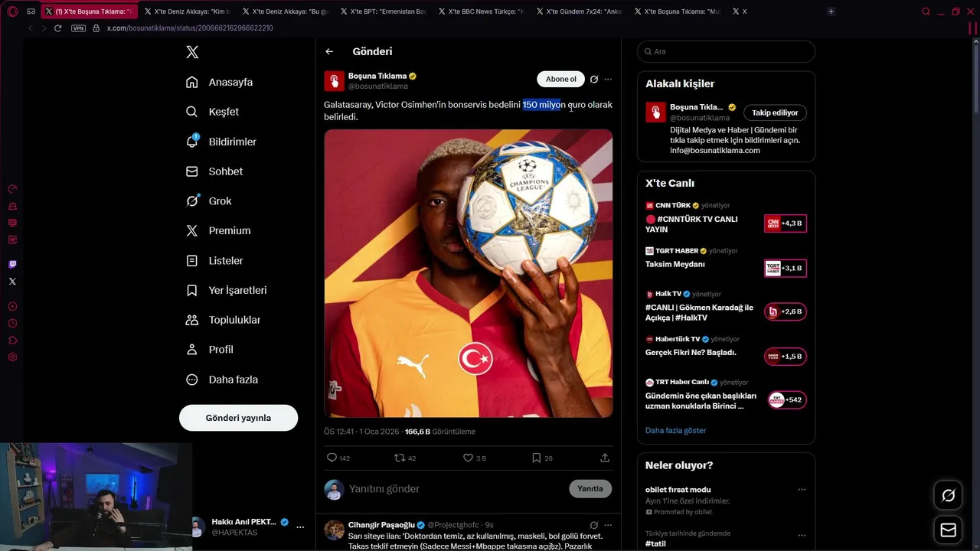Image resolution: width=980 pixels, height=551 pixels.
Task: Share the post via upload icon
Action: click(605, 458)
